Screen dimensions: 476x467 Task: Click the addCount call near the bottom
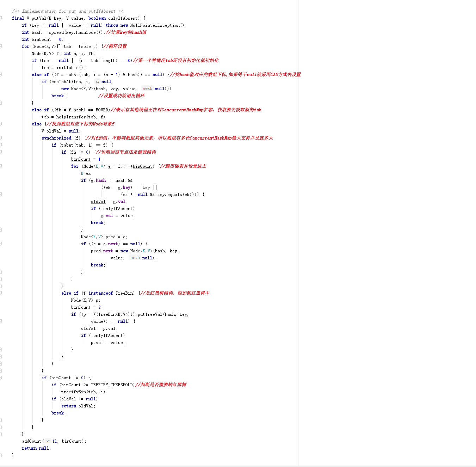click(31, 441)
